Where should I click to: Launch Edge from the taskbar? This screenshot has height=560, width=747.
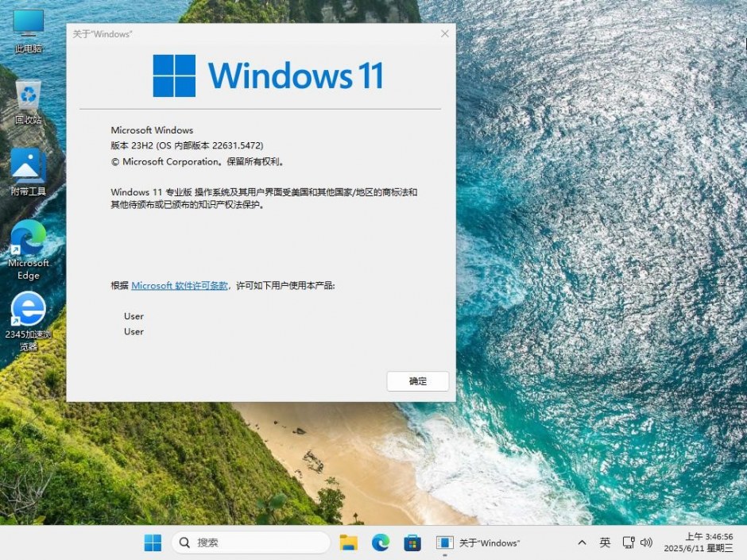(x=380, y=543)
